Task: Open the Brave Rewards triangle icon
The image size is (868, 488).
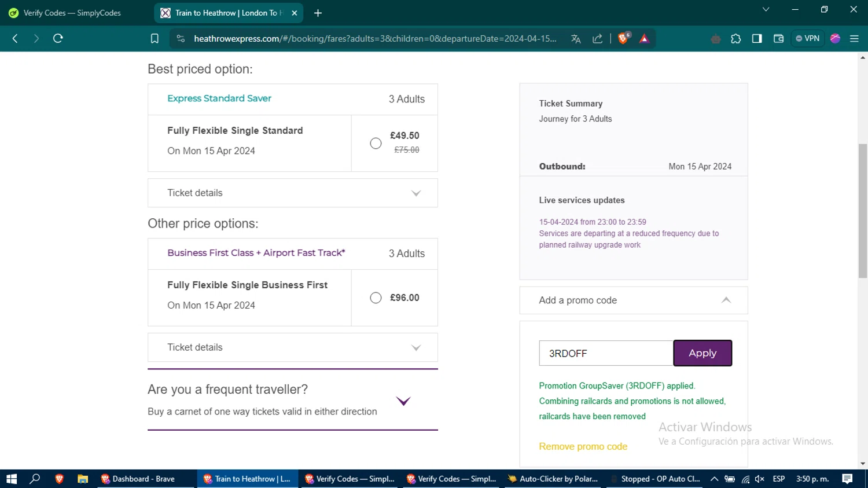Action: point(644,39)
